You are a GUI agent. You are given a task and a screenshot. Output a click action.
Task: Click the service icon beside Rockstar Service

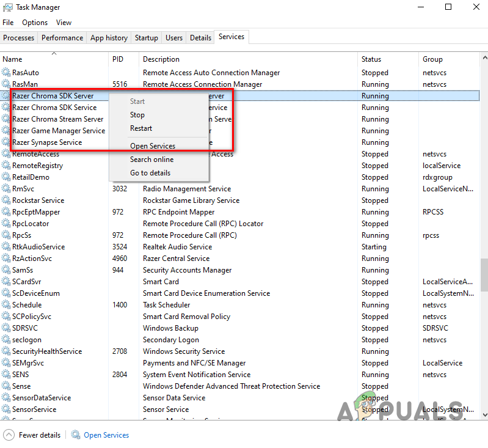(x=7, y=200)
